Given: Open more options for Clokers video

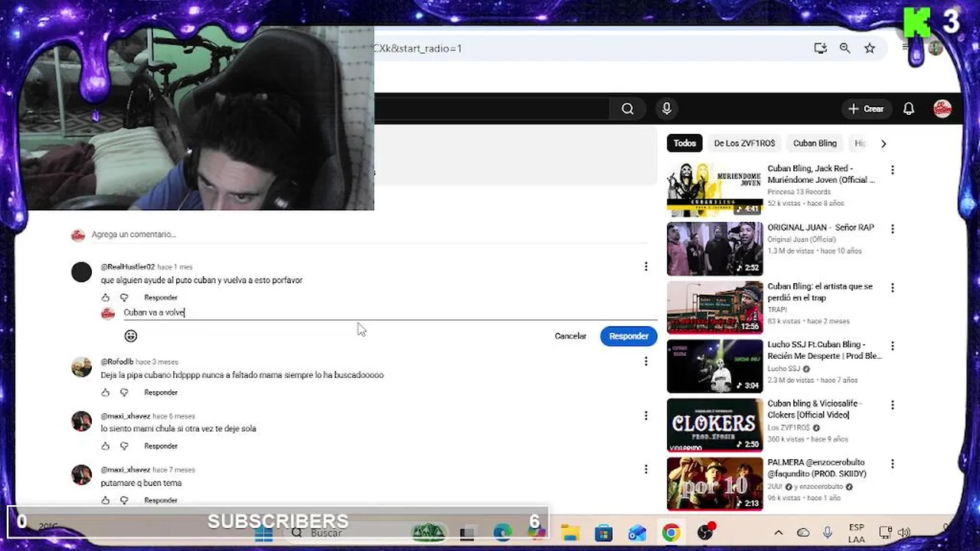Looking at the screenshot, I should click(892, 405).
